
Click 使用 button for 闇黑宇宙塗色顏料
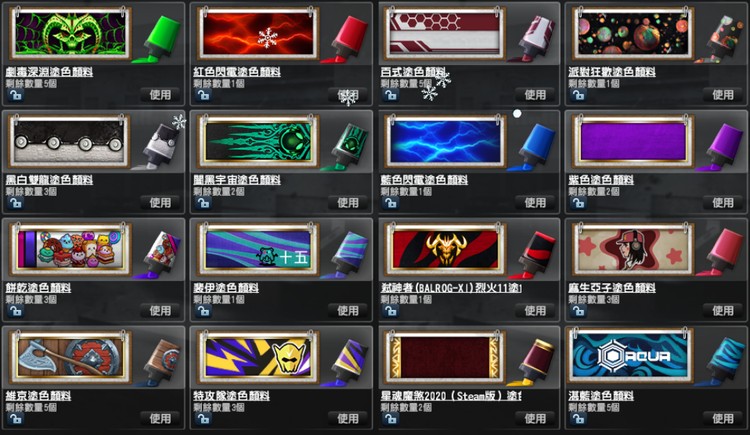point(348,202)
